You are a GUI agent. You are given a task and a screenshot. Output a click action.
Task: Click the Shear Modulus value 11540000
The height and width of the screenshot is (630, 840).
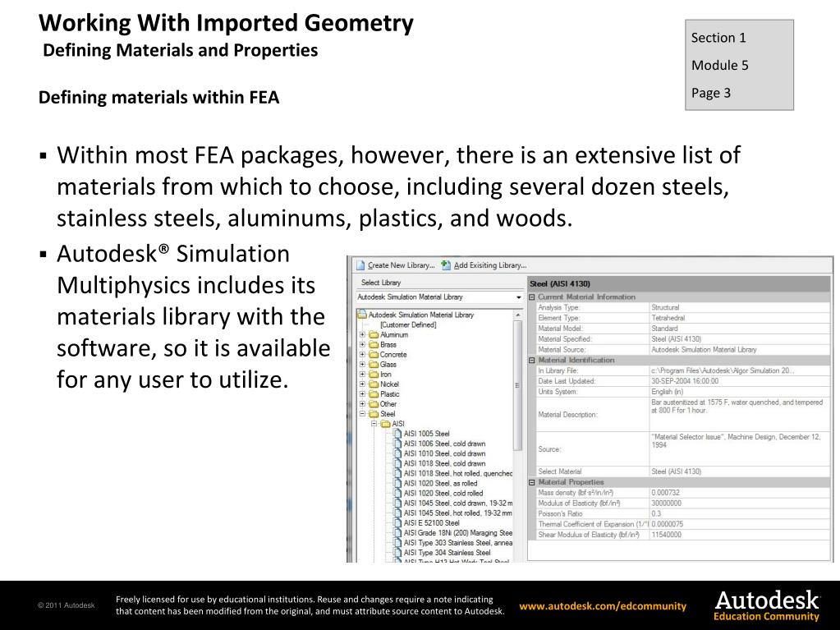pyautogui.click(x=667, y=535)
